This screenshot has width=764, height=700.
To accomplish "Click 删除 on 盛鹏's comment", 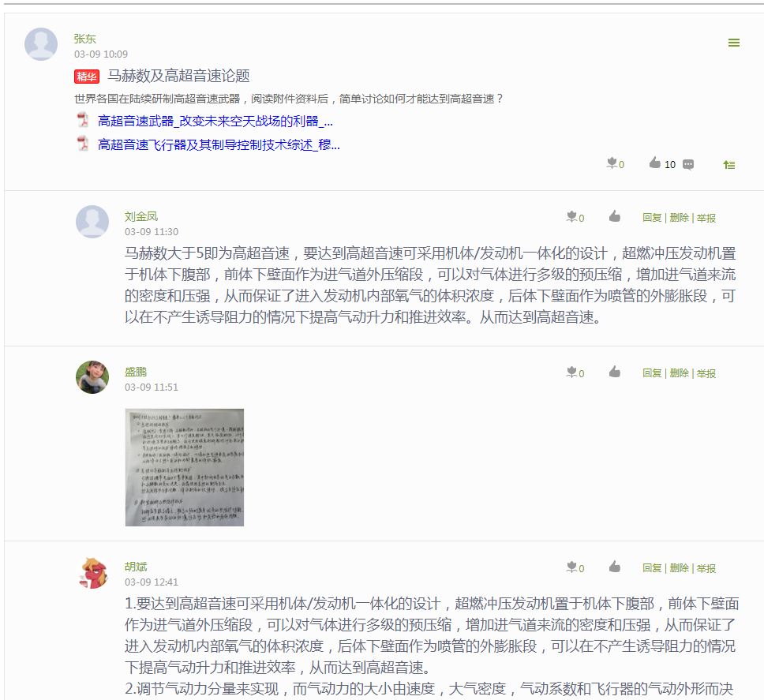I will 679,373.
